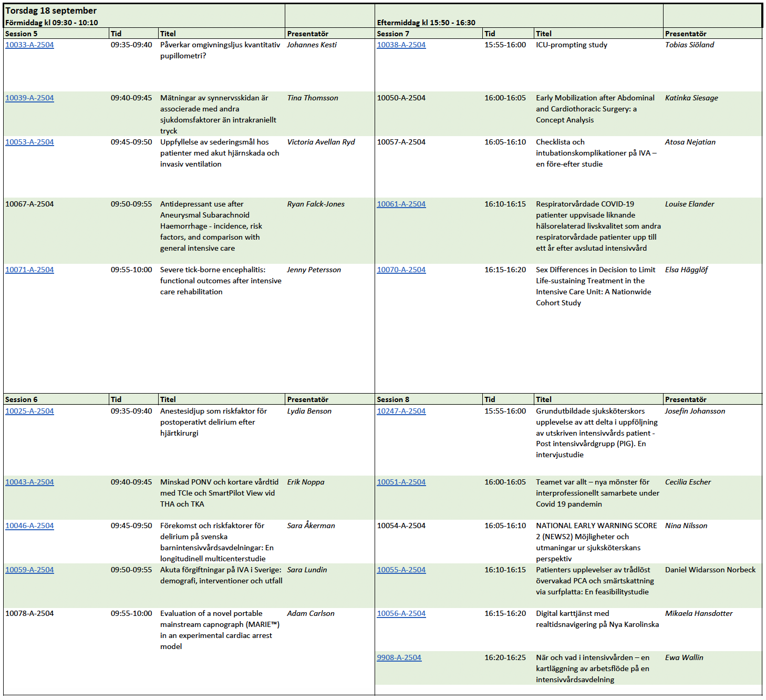Select the 'Eftermiddag kl 15:50 - 16:30' cell
Viewport: 766px width, 700px height.
pyautogui.click(x=426, y=23)
